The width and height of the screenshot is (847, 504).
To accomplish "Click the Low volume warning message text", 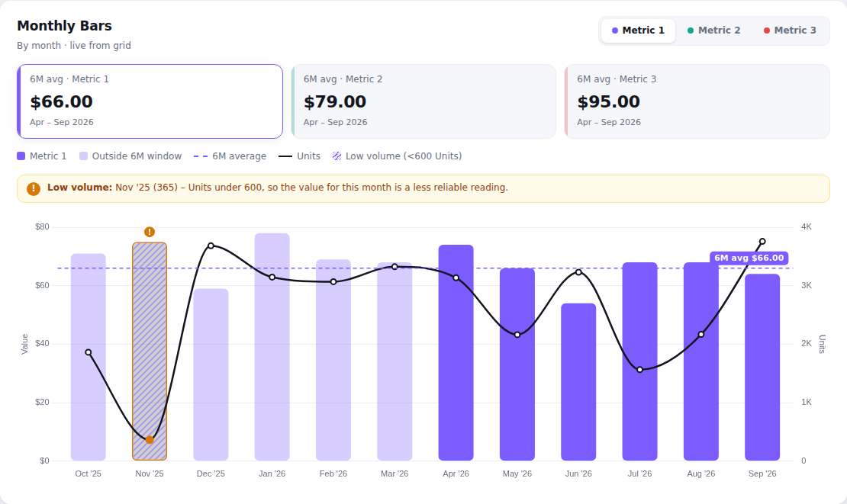I will tap(278, 188).
